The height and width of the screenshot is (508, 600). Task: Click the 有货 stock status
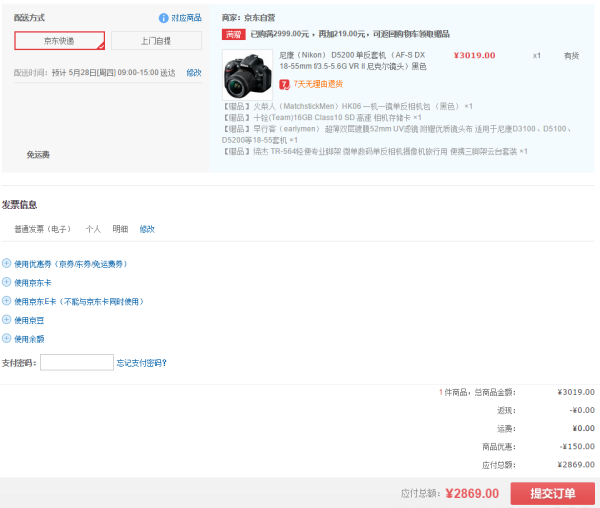point(571,56)
